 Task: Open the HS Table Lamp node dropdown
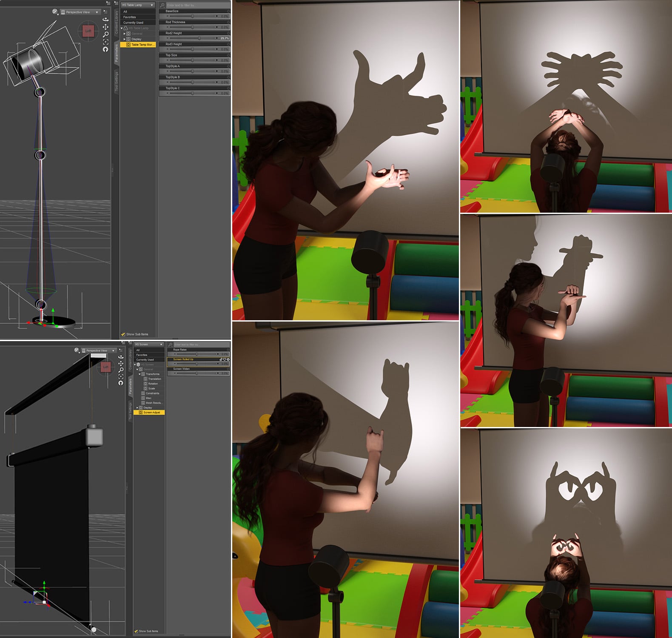coord(138,5)
